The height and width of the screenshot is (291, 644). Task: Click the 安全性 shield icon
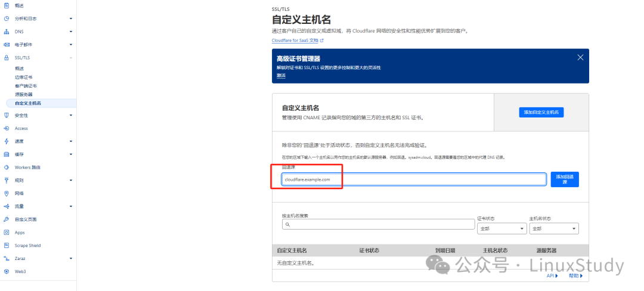[7, 116]
